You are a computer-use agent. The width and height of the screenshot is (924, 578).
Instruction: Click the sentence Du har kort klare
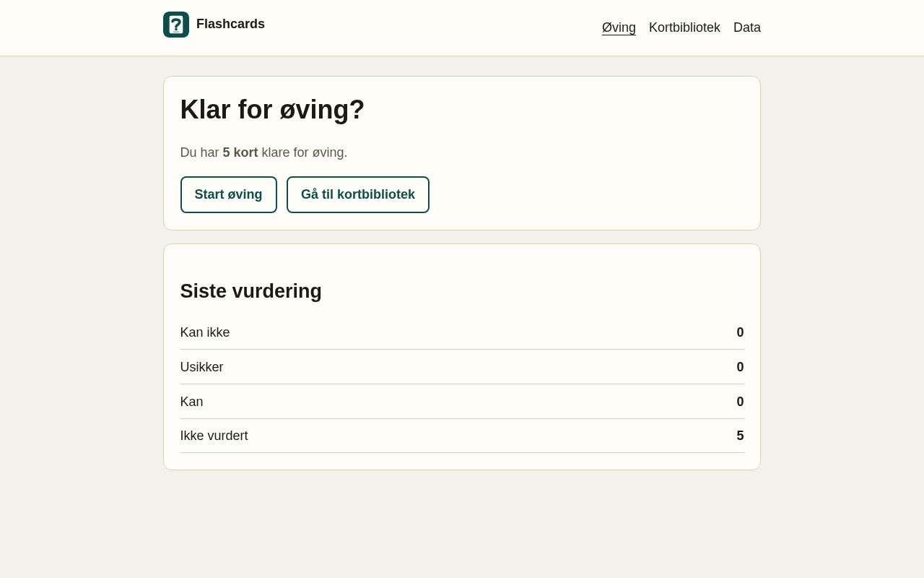coord(264,152)
